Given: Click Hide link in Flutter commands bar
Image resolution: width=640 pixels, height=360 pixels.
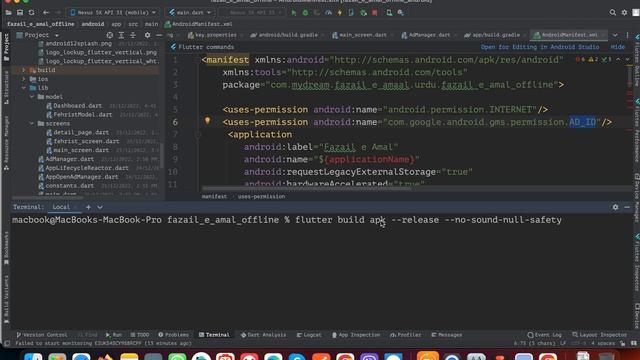Looking at the screenshot, I should [x=618, y=47].
